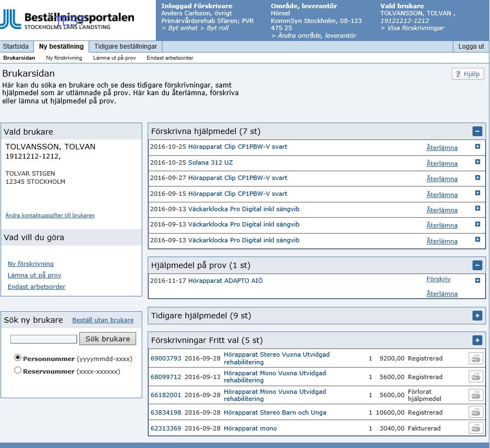Open the Endast arbetsorder submenu item
This screenshot has height=448, width=490.
click(x=170, y=58)
